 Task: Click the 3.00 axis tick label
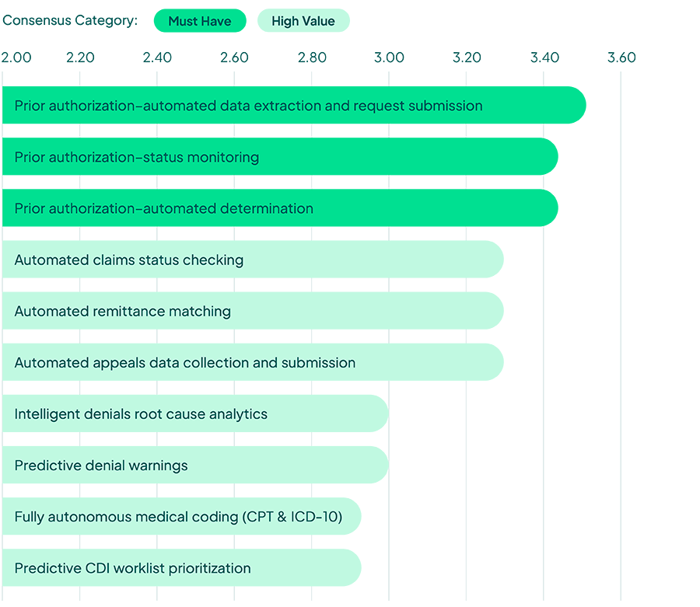coord(389,58)
